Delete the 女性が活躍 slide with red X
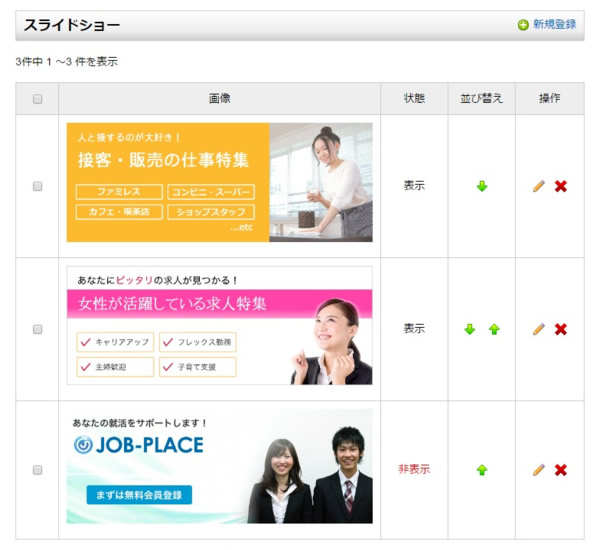Viewport: 600px width, 550px height. click(x=561, y=329)
